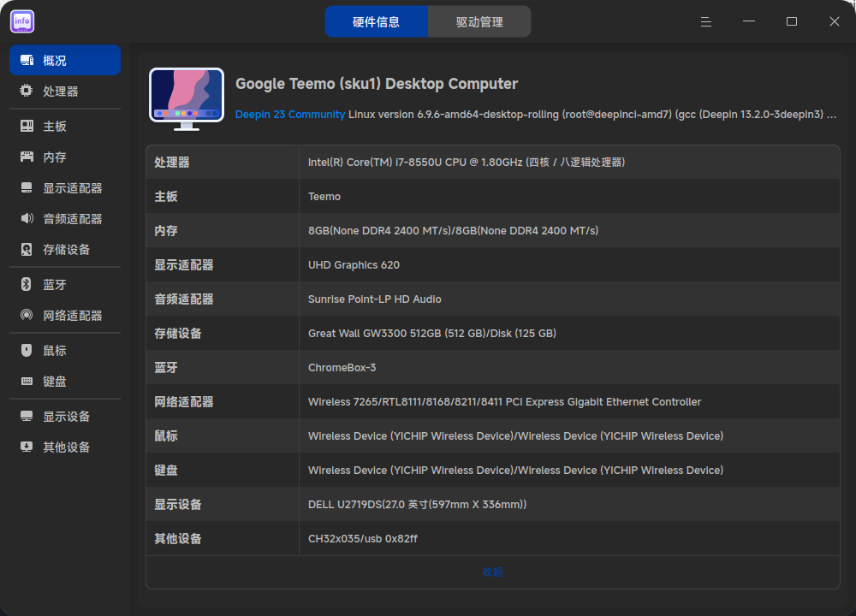Image resolution: width=856 pixels, height=616 pixels.
Task: Click the Sunrise Point-LP HD Audio value
Action: click(375, 299)
